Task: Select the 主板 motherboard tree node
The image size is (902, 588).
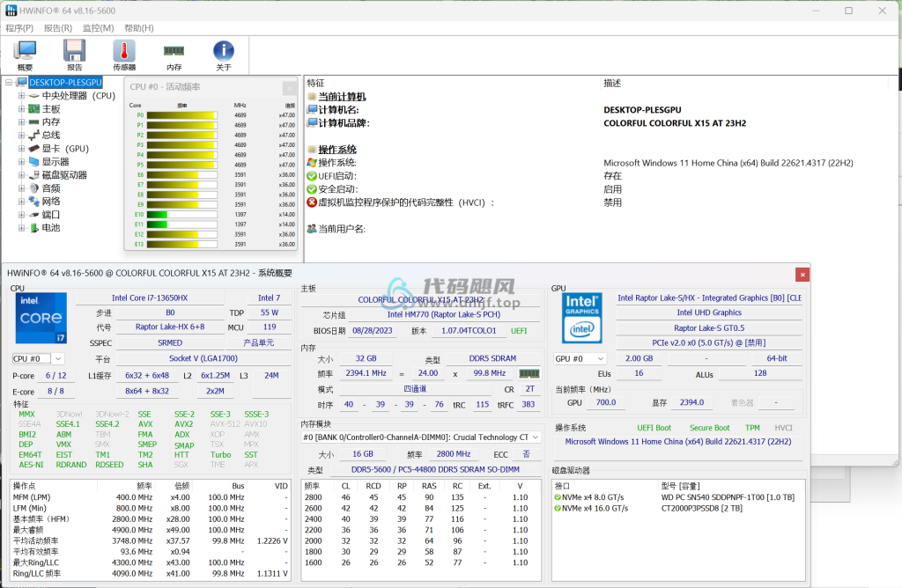Action: tap(50, 109)
